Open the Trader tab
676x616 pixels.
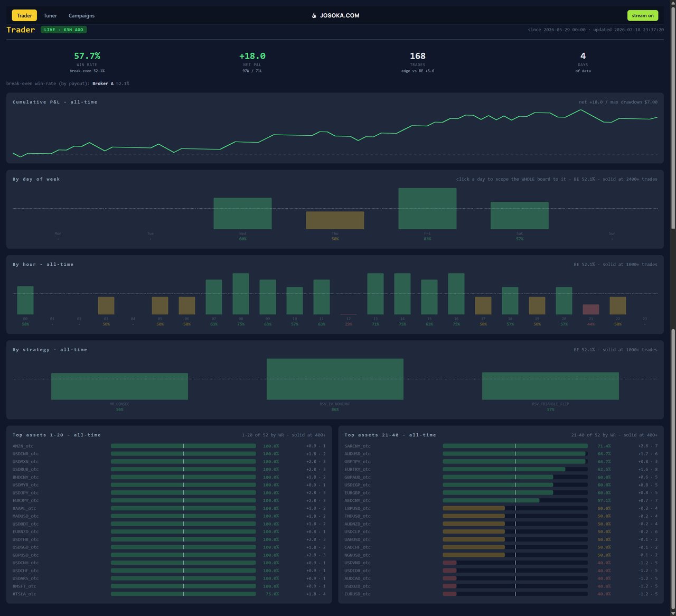tap(24, 15)
